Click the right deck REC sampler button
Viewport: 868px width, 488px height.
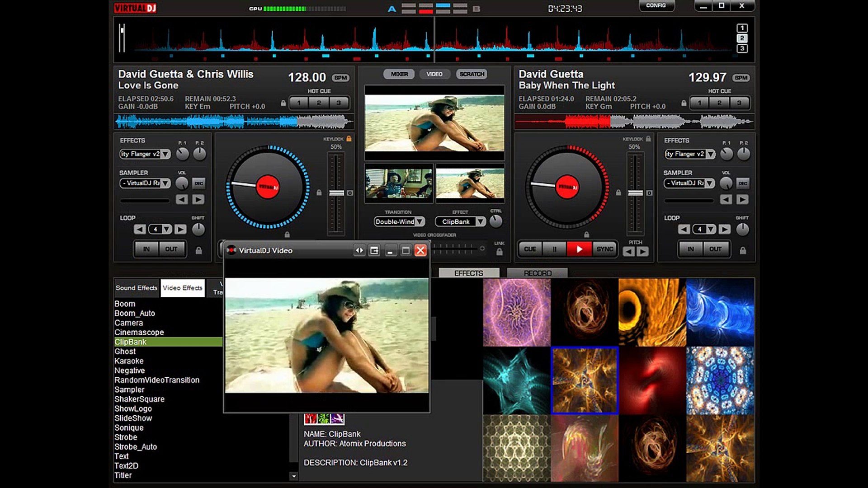coord(743,183)
